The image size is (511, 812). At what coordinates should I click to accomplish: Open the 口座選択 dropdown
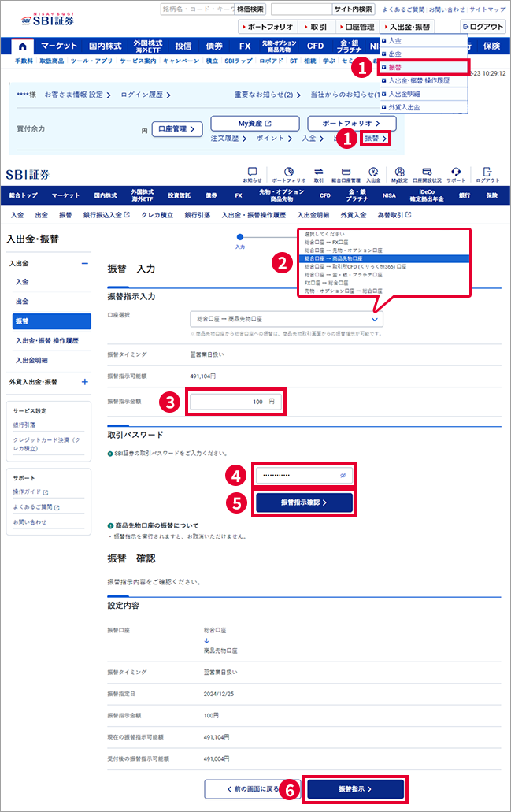coord(287,319)
